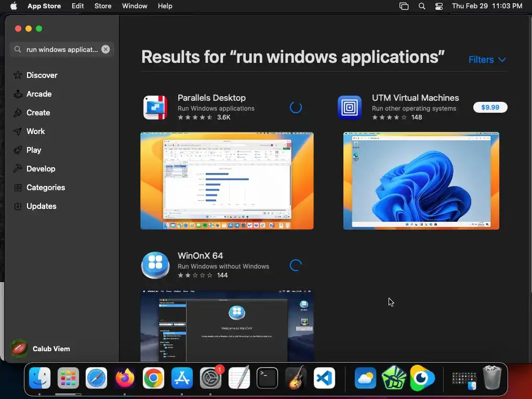This screenshot has height=399, width=532.
Task: Open Parallels Desktop app icon
Action: tap(155, 108)
